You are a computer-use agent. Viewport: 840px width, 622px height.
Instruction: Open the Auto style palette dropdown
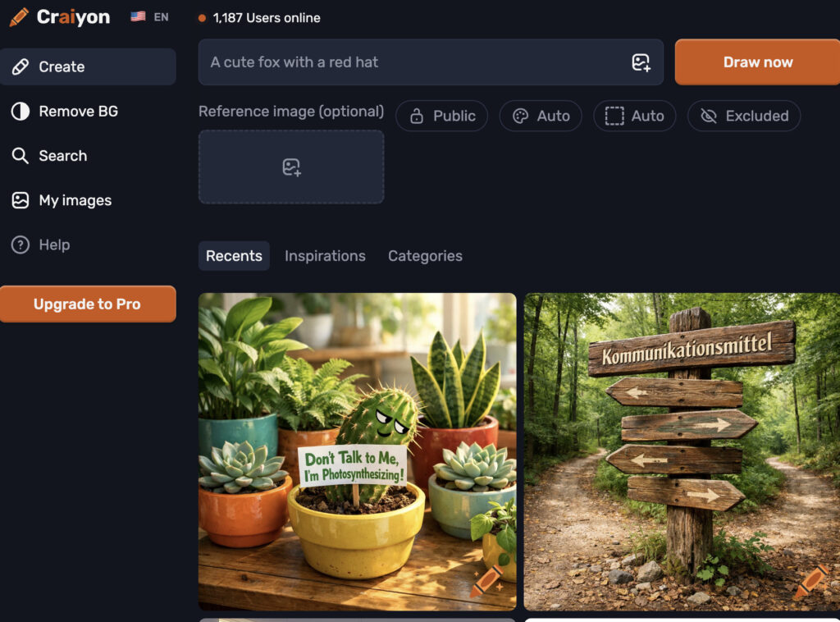tap(541, 116)
